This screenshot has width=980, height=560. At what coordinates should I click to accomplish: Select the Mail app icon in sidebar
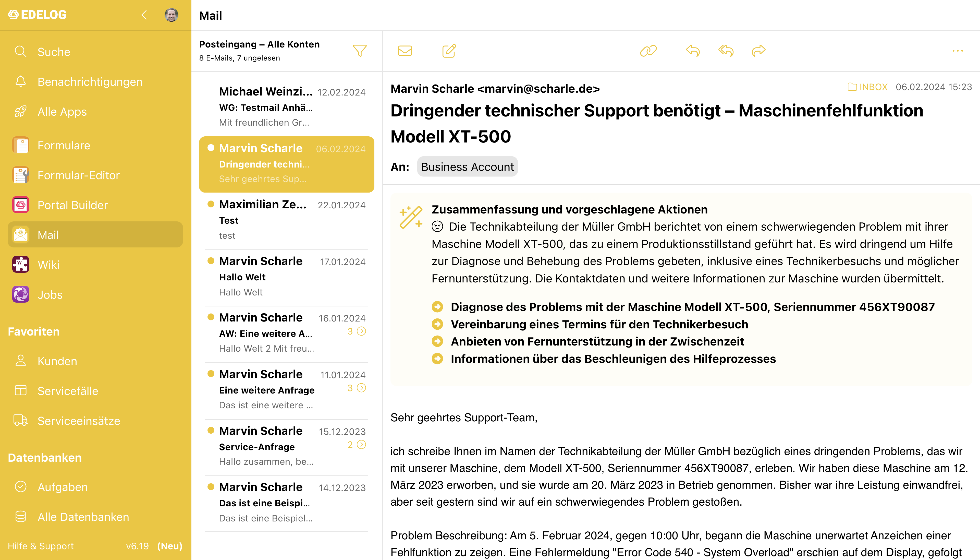coord(21,235)
